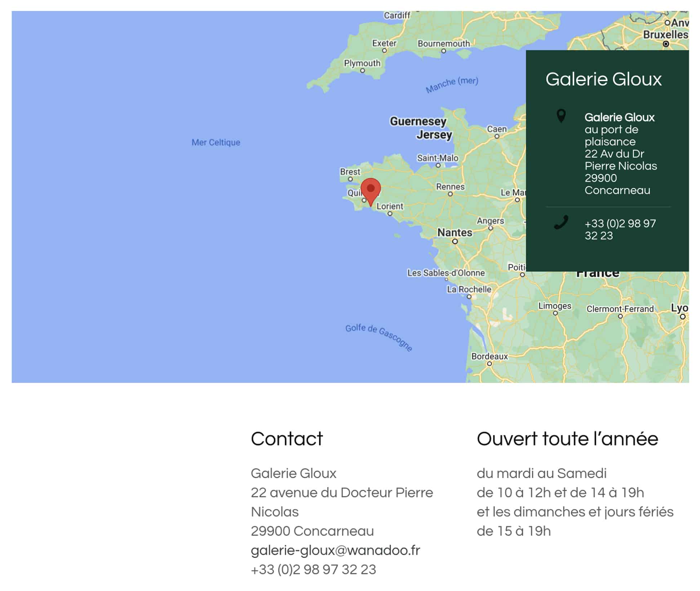
Task: Click the 'de 15 à 19h' hours line
Action: [x=514, y=531]
